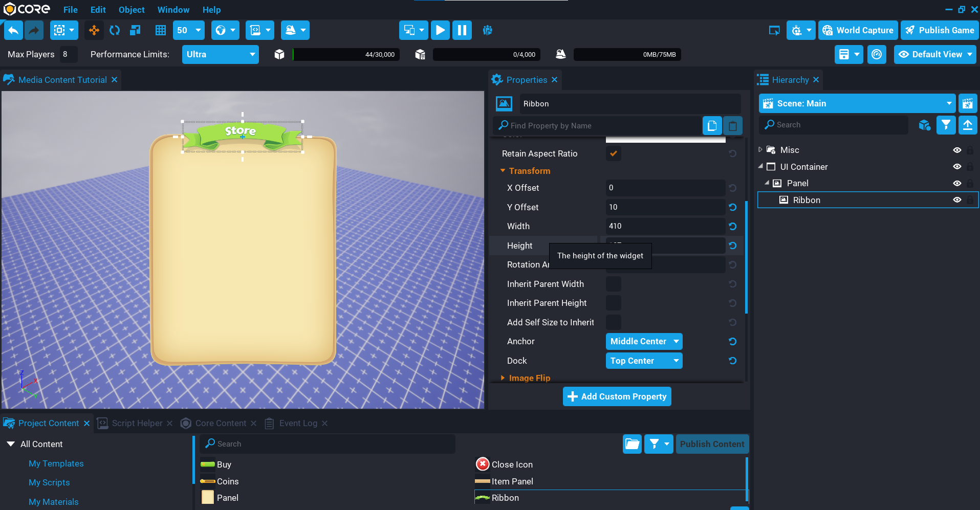Reset Width value to default
The height and width of the screenshot is (510, 980).
pos(732,226)
